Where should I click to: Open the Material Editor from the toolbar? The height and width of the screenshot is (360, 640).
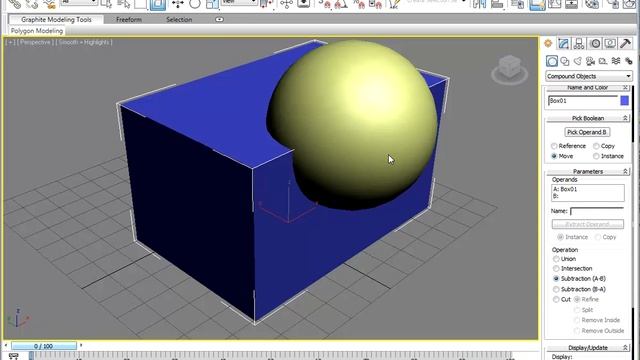[592, 4]
